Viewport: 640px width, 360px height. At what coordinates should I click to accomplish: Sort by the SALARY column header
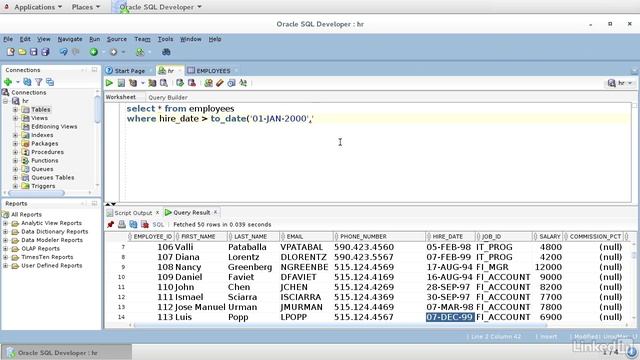(x=549, y=236)
